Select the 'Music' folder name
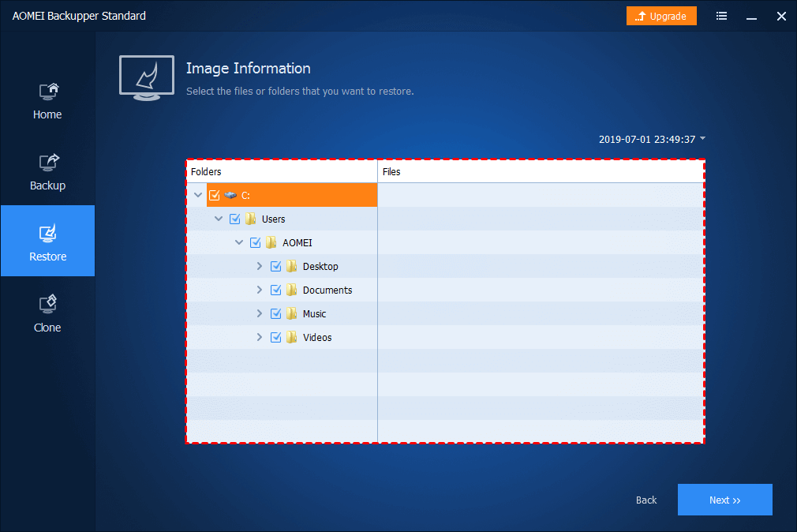The height and width of the screenshot is (532, 797). 314,314
